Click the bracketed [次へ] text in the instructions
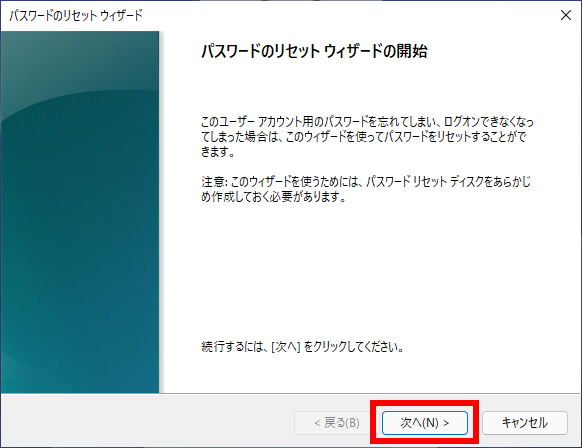 coord(285,347)
